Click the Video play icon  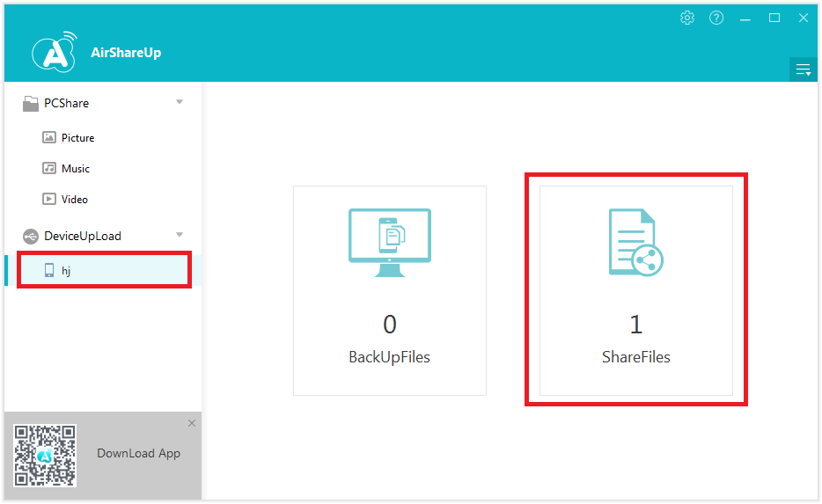coord(48,199)
